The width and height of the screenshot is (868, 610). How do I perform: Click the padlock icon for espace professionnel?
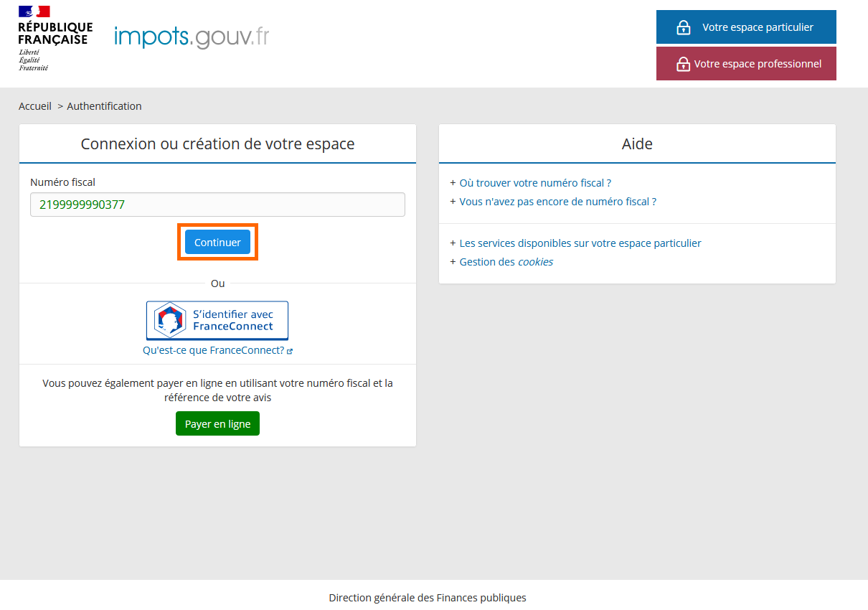click(683, 64)
